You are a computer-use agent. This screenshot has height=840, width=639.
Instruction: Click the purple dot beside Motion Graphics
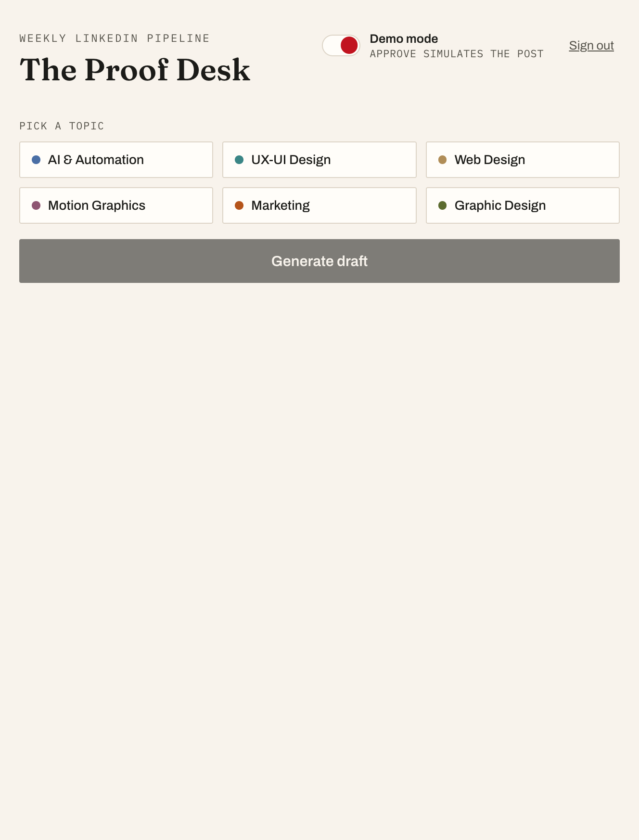tap(36, 205)
